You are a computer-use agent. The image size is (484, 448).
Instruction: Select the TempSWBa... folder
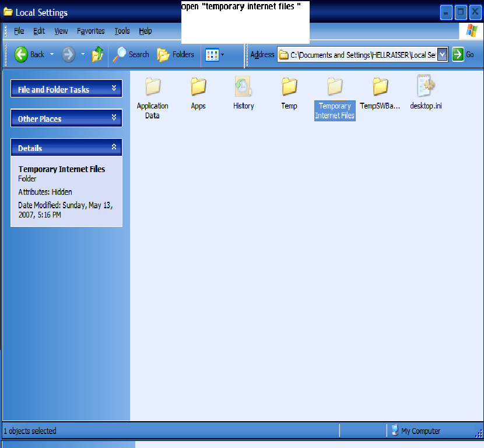pos(380,94)
